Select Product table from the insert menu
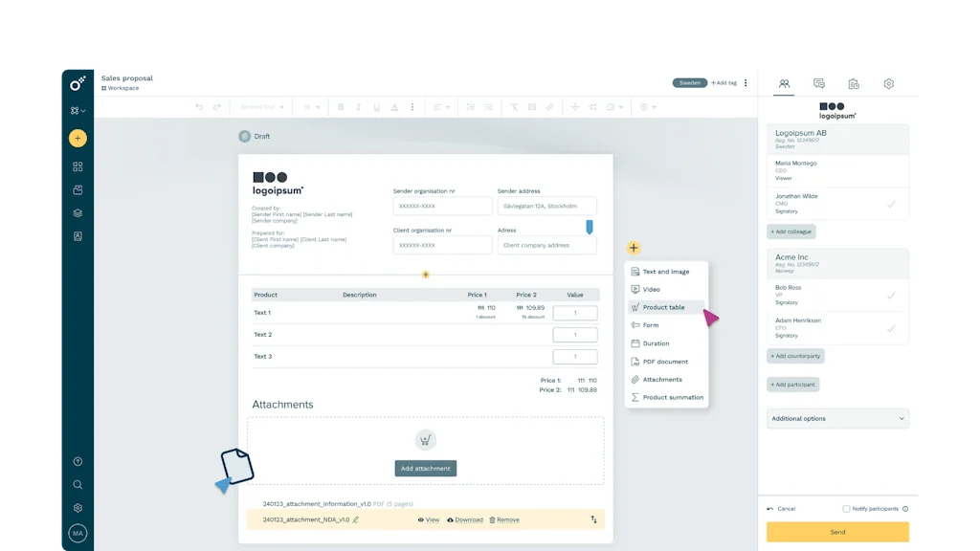The width and height of the screenshot is (980, 551). 662,307
